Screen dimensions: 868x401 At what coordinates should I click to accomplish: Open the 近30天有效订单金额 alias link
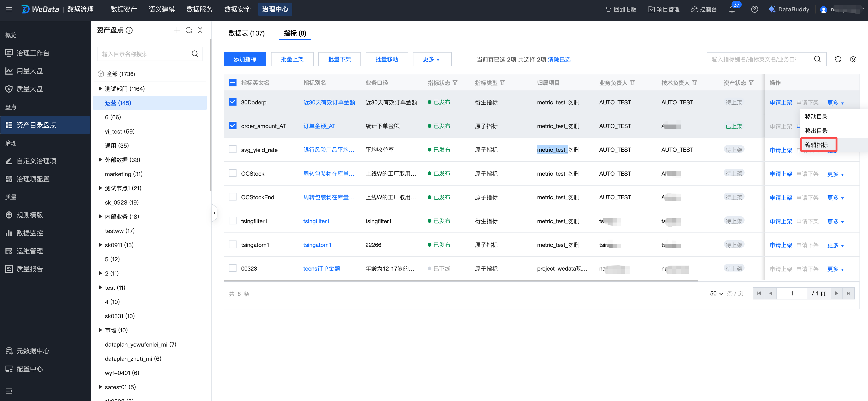[329, 102]
